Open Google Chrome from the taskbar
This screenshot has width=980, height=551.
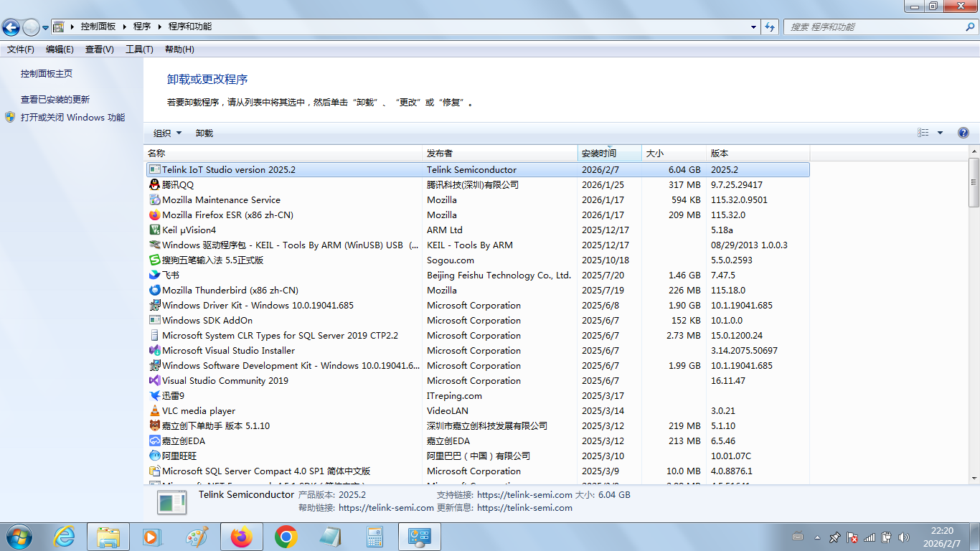coord(286,537)
